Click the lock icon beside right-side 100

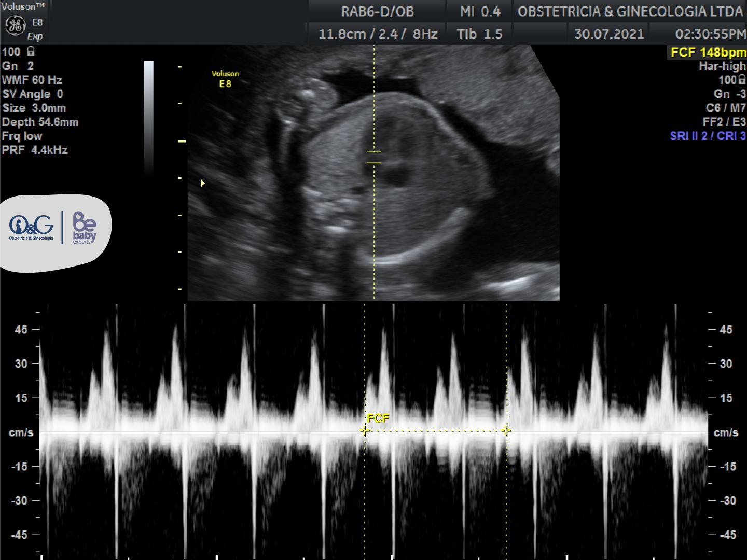pyautogui.click(x=742, y=79)
